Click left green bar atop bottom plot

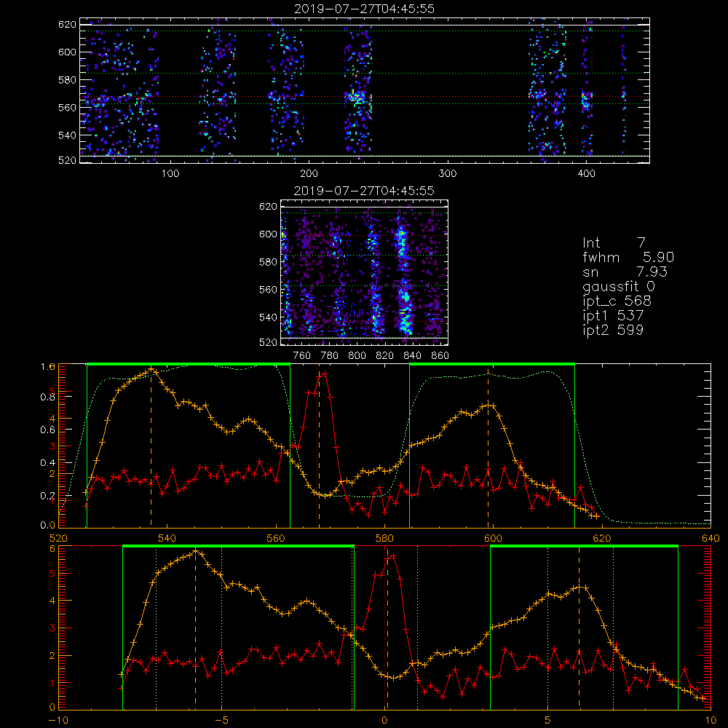(238, 546)
